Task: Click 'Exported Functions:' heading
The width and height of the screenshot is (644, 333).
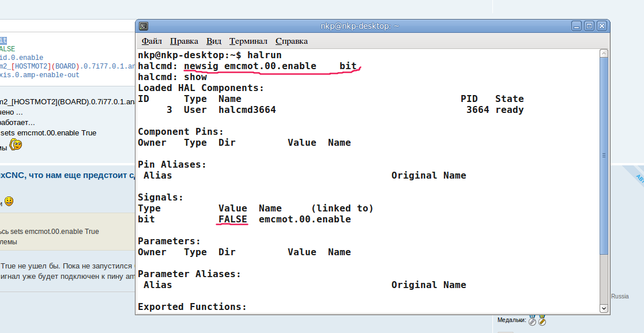Action: [x=193, y=306]
